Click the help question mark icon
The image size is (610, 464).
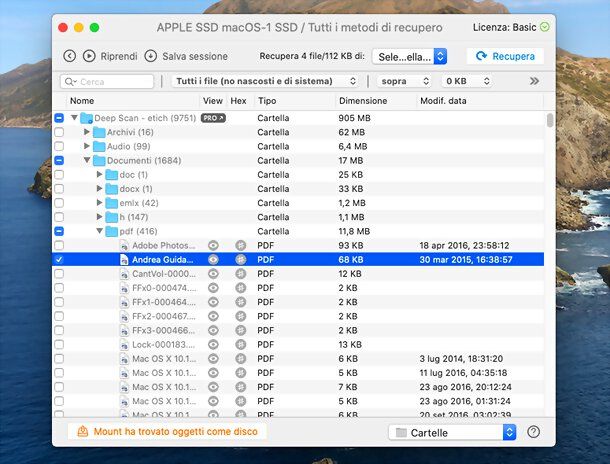(x=533, y=432)
